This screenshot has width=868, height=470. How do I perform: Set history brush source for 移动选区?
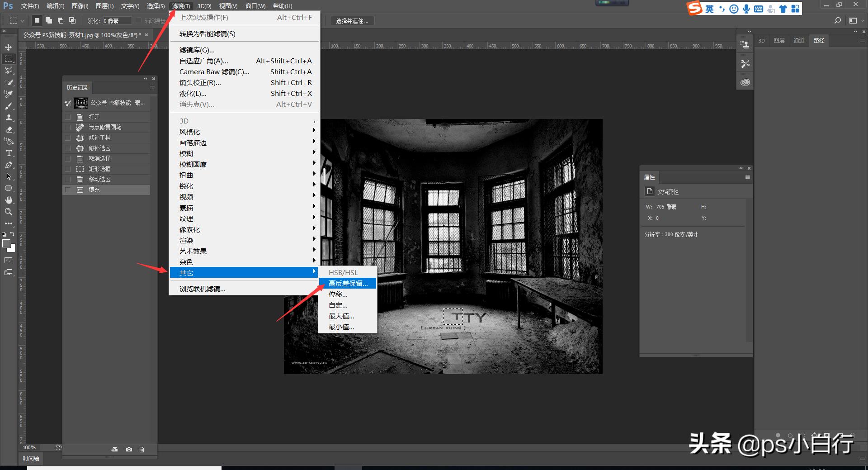click(68, 179)
